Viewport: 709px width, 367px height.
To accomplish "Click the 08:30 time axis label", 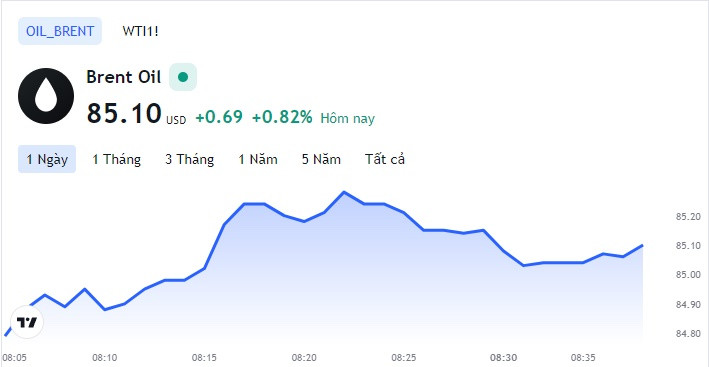I will [504, 358].
